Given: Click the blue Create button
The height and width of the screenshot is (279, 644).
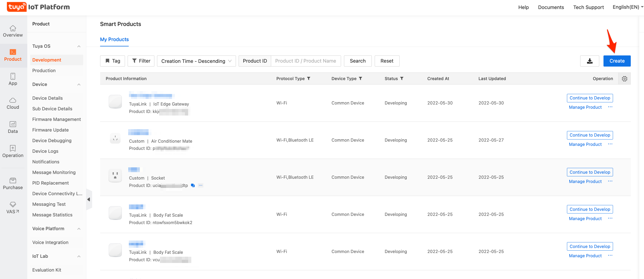Looking at the screenshot, I should tap(617, 61).
